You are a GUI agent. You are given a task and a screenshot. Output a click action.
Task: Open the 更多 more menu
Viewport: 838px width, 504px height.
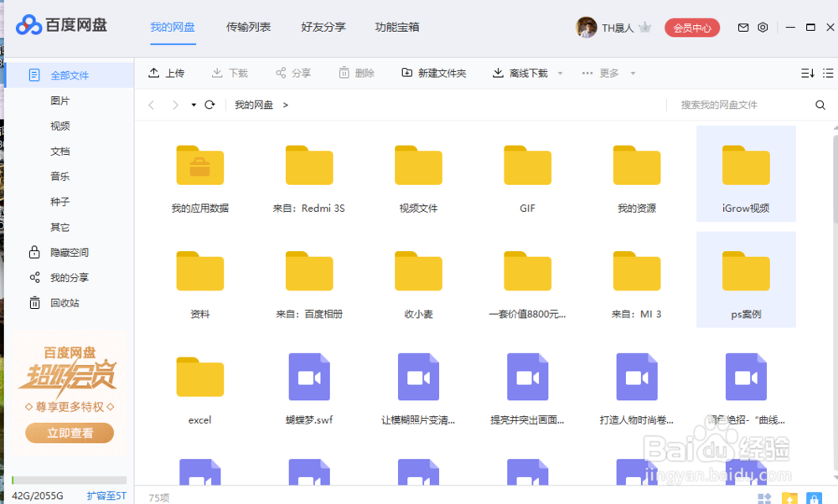coord(600,73)
